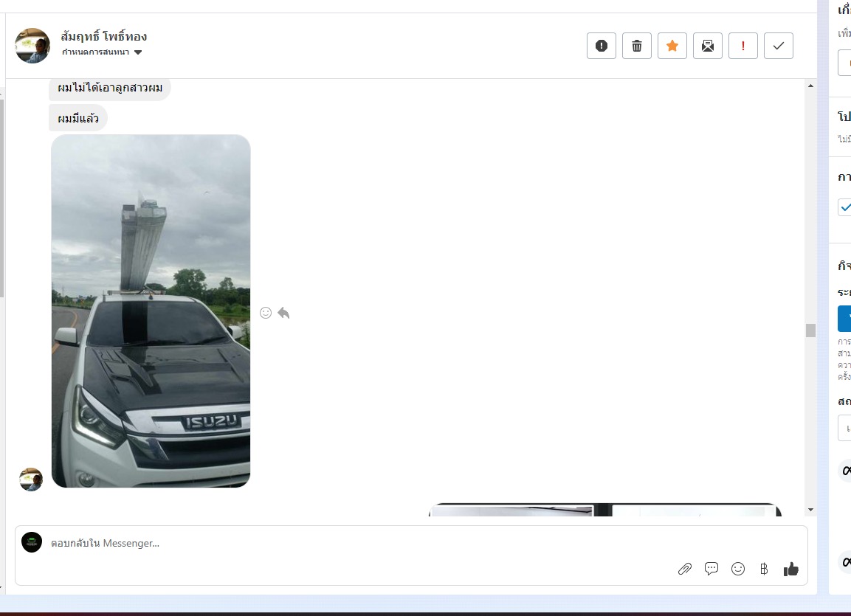The width and height of the screenshot is (851, 616).
Task: Click page avatar in reply box
Action: (x=32, y=542)
